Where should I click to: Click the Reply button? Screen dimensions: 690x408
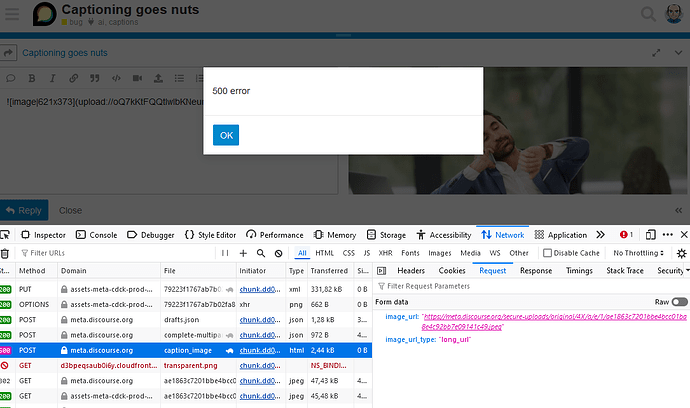coord(24,210)
